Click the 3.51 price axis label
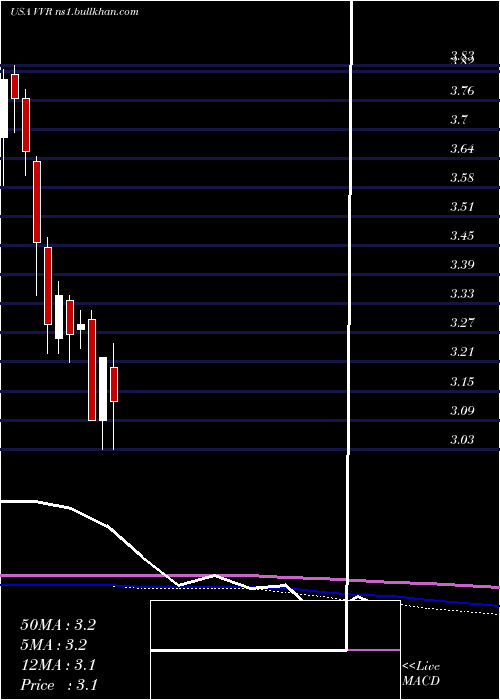The height and width of the screenshot is (700, 500). click(462, 207)
